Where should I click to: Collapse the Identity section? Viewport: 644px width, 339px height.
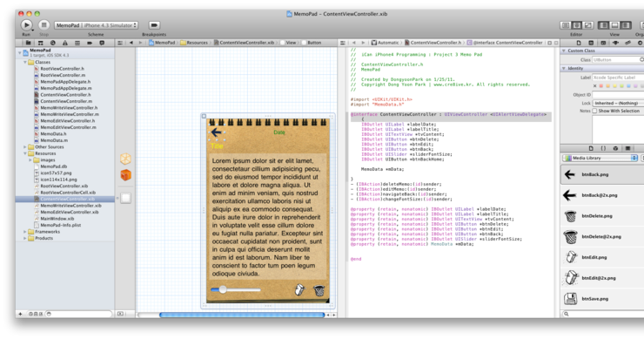[564, 68]
